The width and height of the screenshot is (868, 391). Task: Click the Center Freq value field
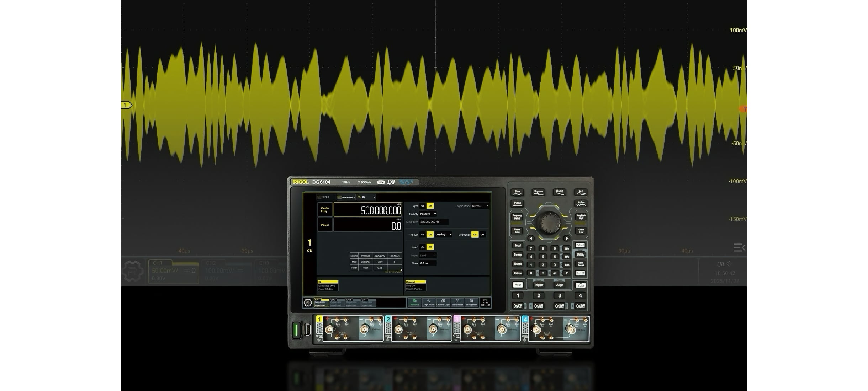click(x=368, y=210)
